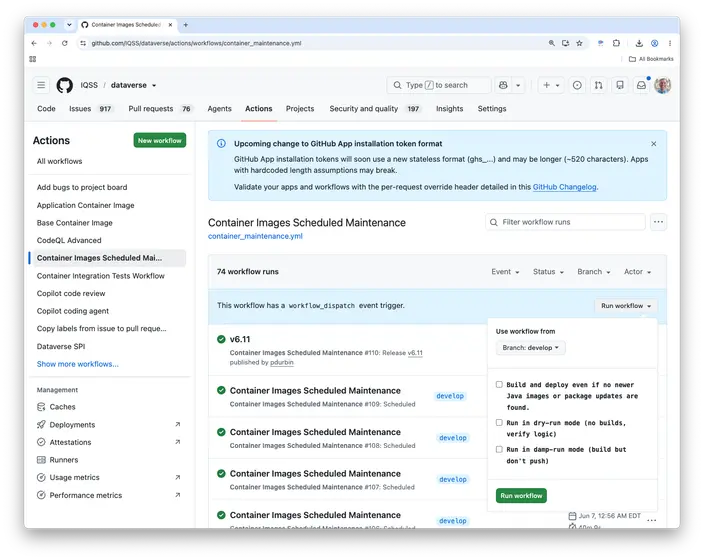
Task: Focus the Type to search box
Action: tap(439, 85)
